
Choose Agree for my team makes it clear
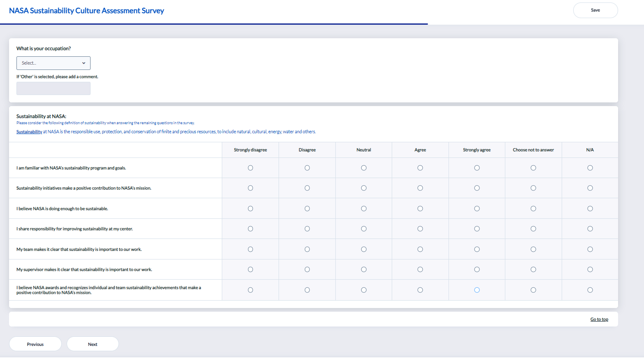[420, 249]
